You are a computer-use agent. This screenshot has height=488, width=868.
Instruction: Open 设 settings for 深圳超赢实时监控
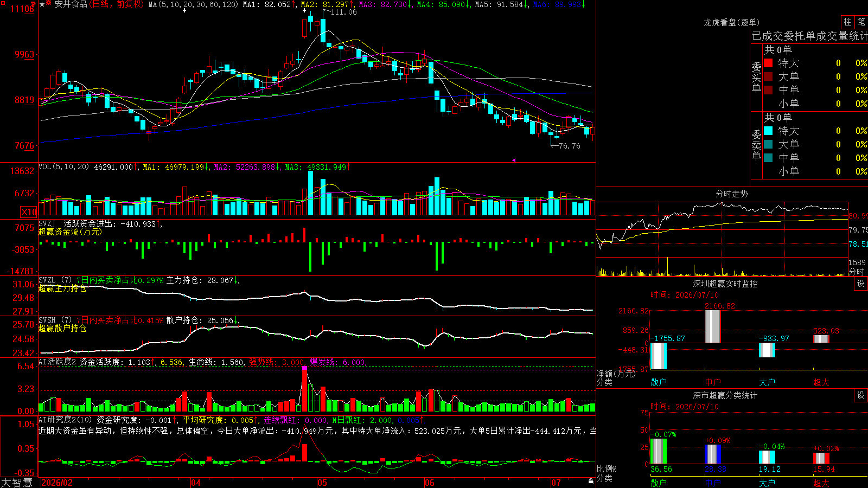pos(861,284)
